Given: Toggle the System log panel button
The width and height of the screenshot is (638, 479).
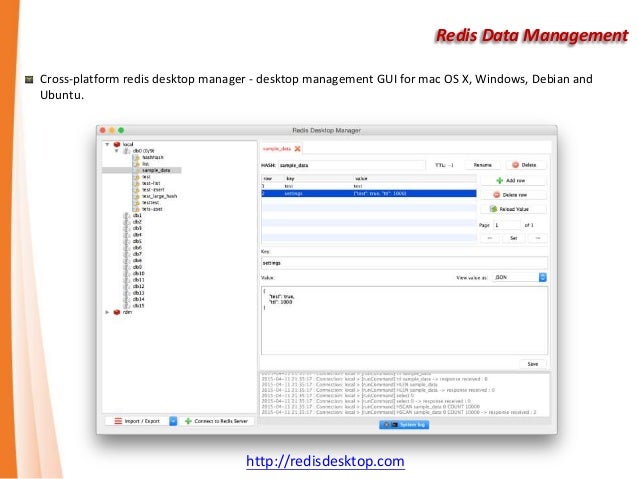Looking at the screenshot, I should [404, 425].
